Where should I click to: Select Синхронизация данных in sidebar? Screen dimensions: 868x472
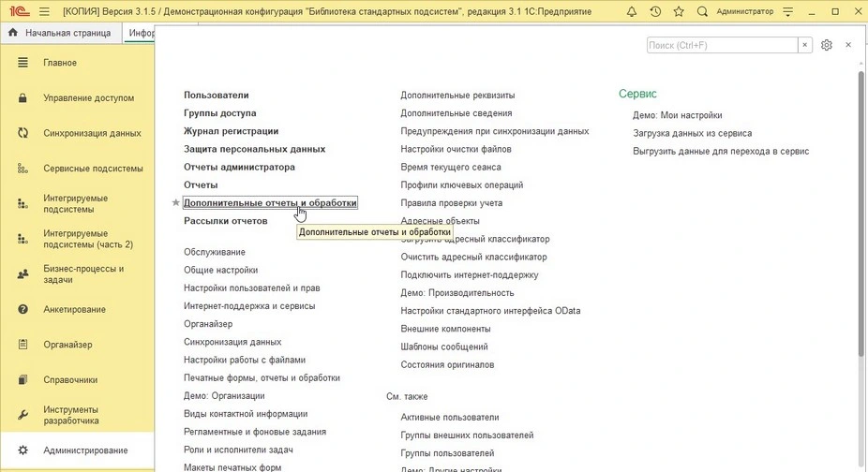92,133
